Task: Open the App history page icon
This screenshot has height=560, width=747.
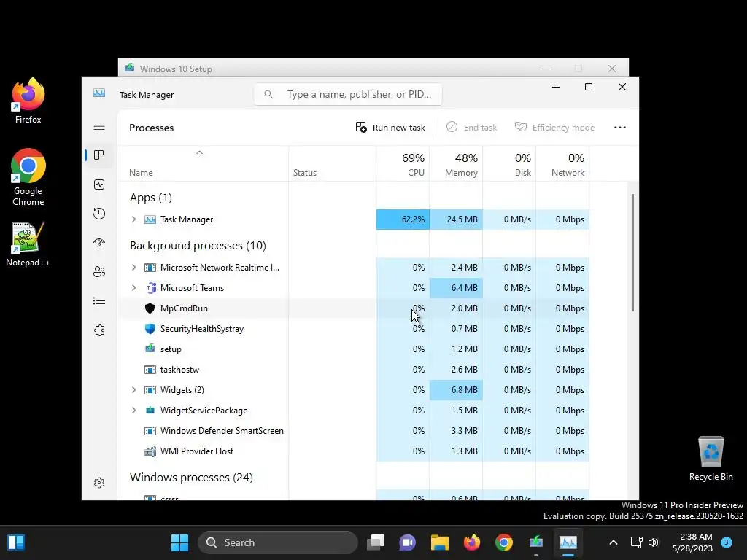Action: (99, 214)
